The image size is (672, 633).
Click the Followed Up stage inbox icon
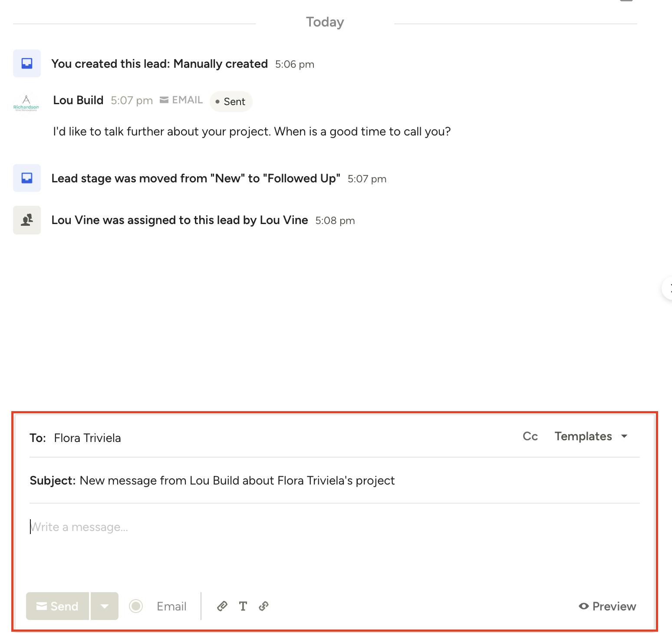[27, 178]
